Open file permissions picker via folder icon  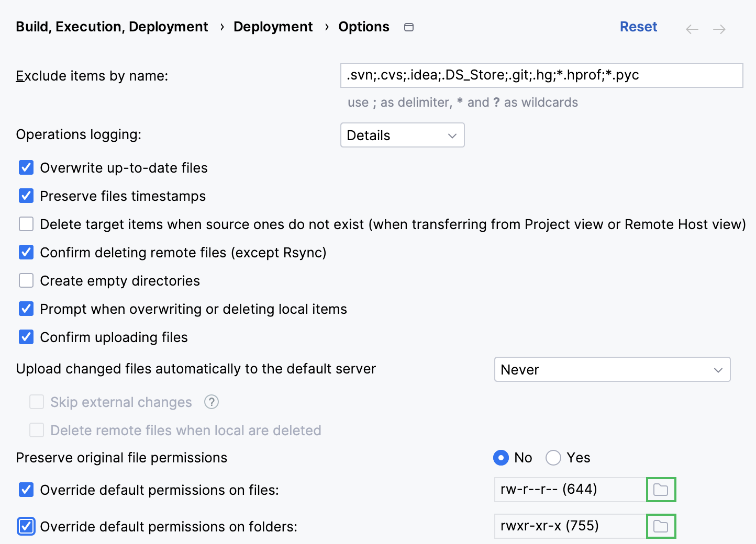tap(661, 490)
